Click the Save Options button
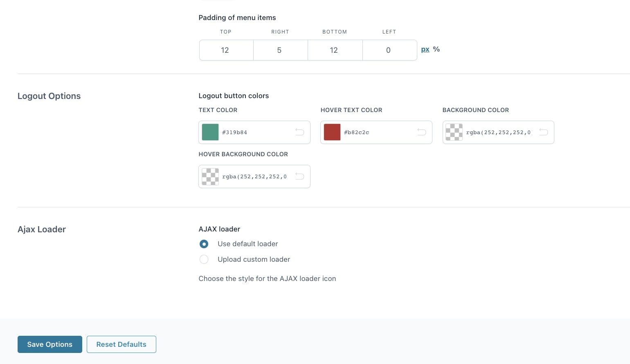630x364 pixels. coord(50,344)
